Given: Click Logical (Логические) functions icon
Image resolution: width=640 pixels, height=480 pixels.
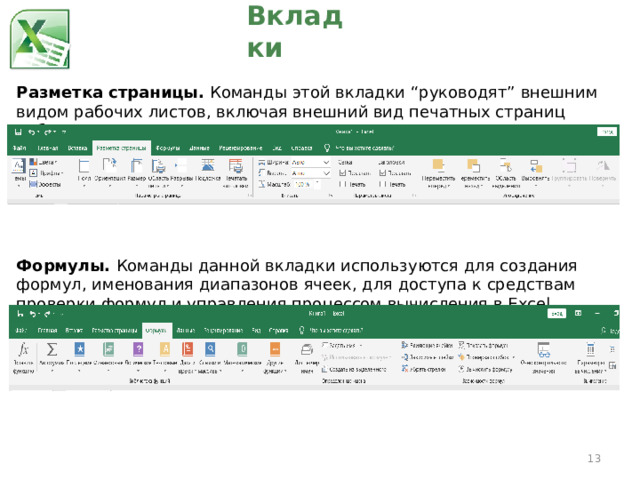Looking at the screenshot, I should click(138, 349).
